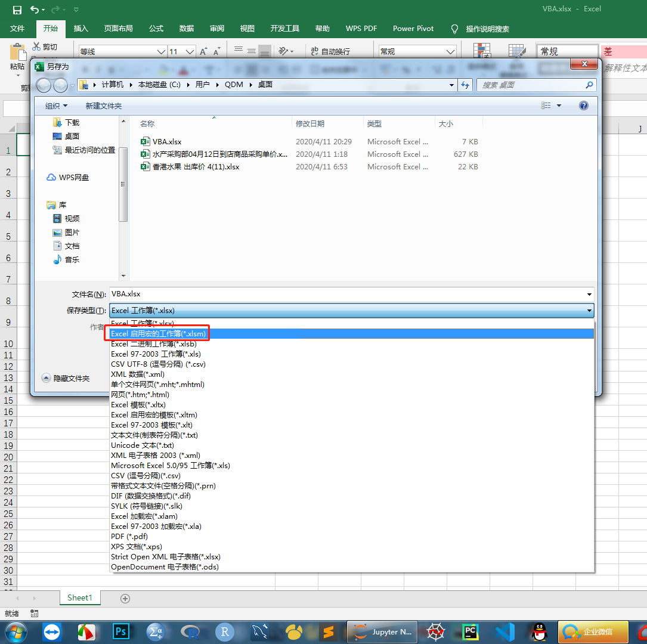The width and height of the screenshot is (647, 644).
Task: Switch to the Power Pivot tab
Action: [413, 29]
